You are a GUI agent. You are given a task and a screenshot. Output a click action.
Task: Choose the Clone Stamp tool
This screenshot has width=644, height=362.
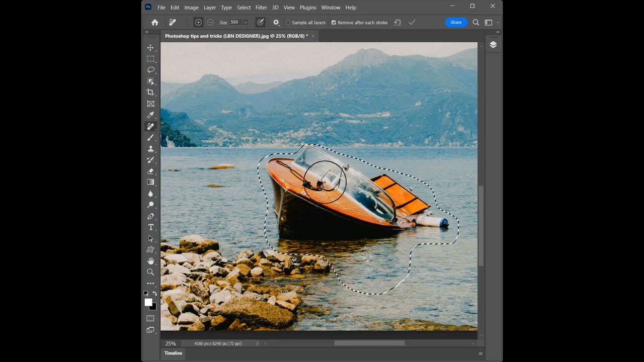tap(150, 149)
